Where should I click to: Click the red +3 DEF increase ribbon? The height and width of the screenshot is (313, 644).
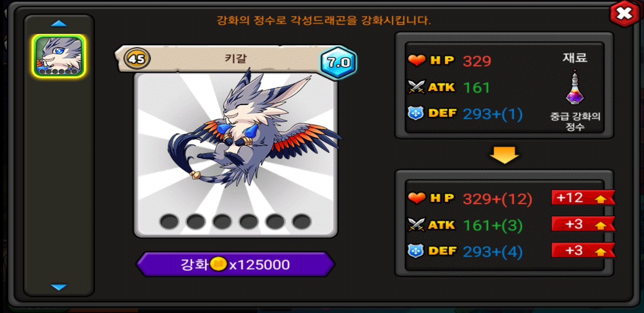point(583,250)
